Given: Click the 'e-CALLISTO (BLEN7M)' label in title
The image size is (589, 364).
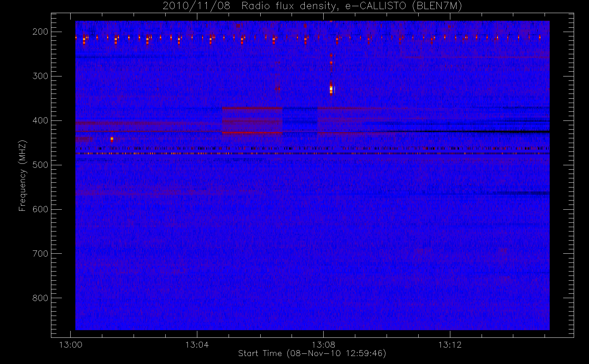Looking at the screenshot, I should (404, 6).
